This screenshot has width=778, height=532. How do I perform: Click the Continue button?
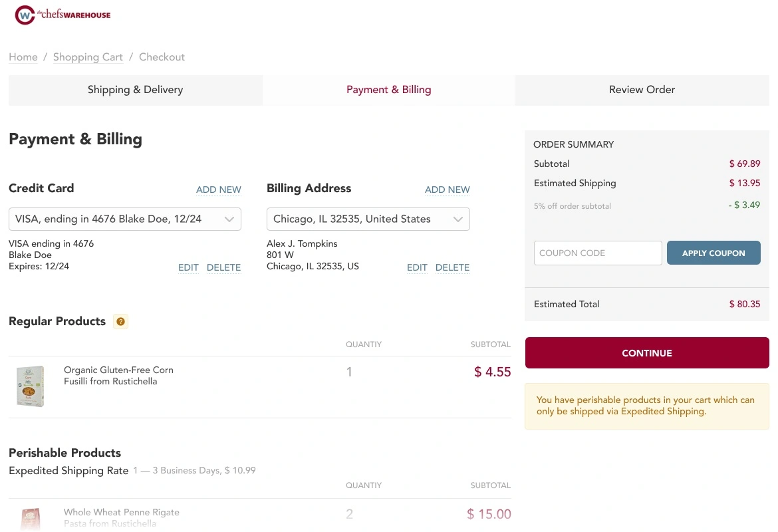click(x=647, y=353)
